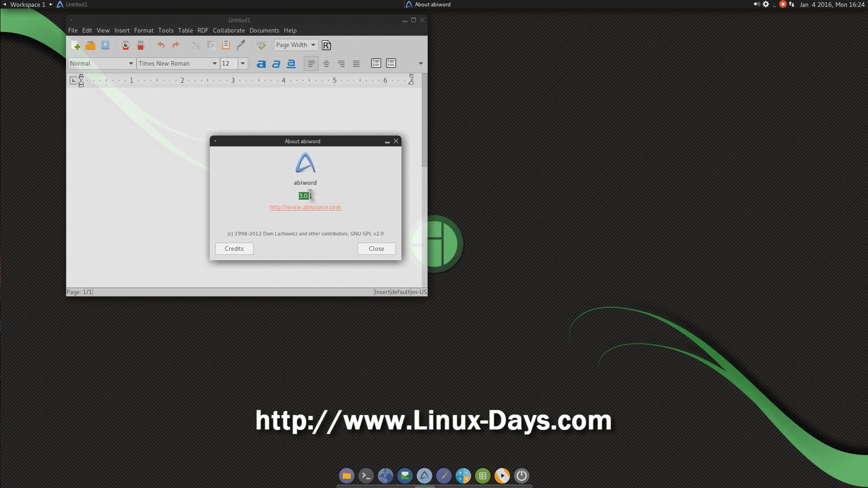Toggle bulleted list formatting

pos(391,63)
